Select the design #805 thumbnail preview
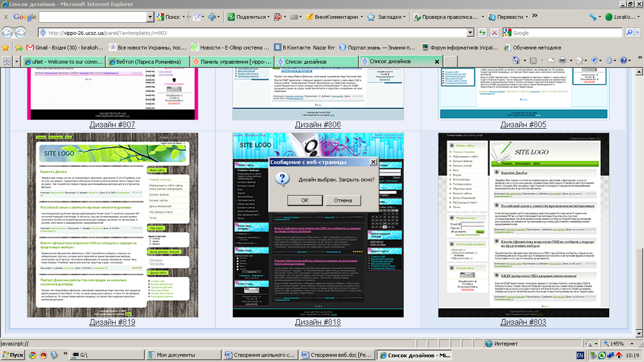The image size is (644, 362). (x=524, y=93)
